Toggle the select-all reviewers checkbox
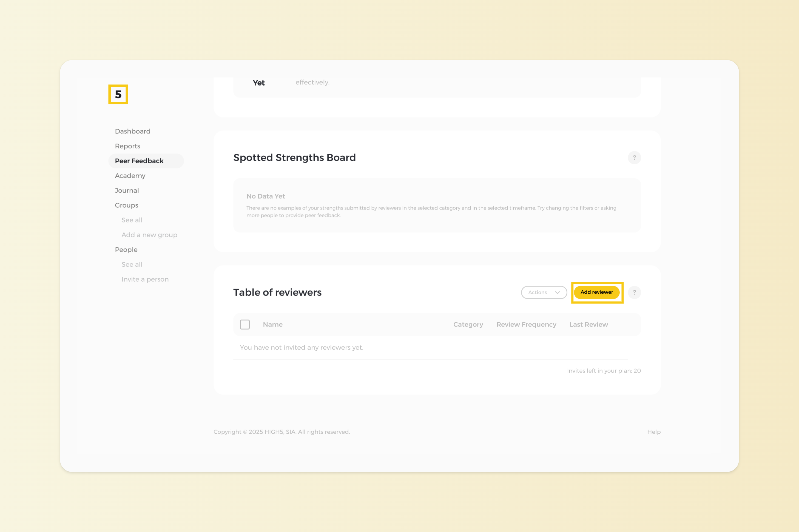This screenshot has height=532, width=799. pyautogui.click(x=245, y=324)
